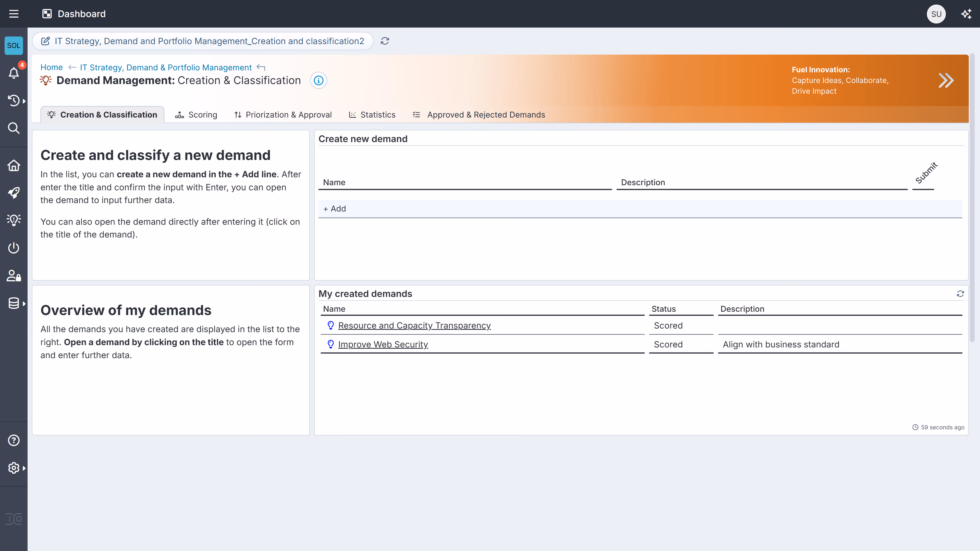
Task: Click the rocket launch icon in sidebar
Action: (x=14, y=193)
